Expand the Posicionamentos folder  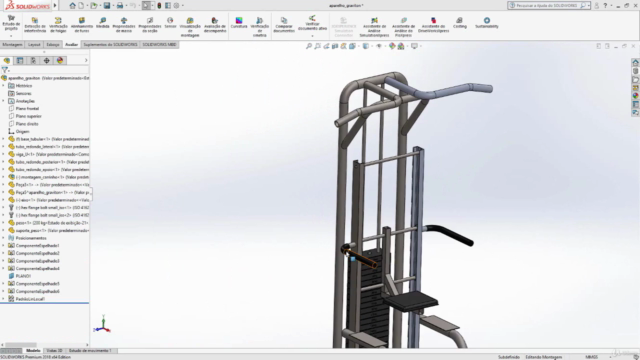coord(3,238)
